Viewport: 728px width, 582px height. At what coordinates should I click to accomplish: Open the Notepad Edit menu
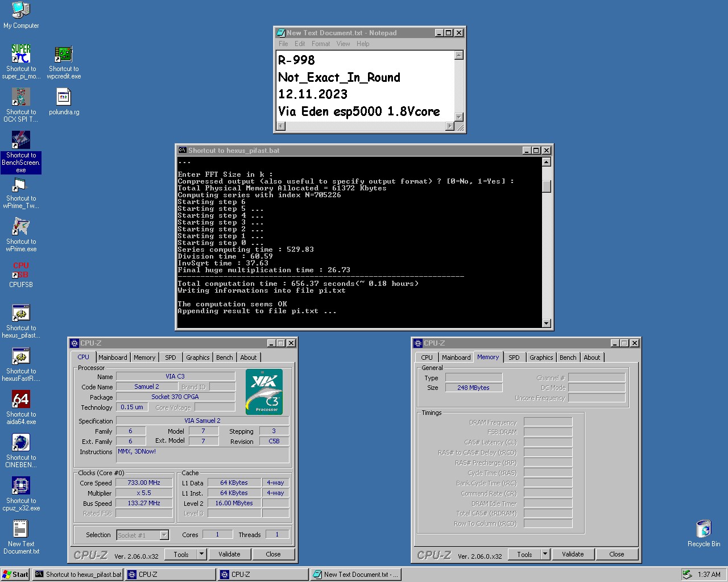point(300,44)
